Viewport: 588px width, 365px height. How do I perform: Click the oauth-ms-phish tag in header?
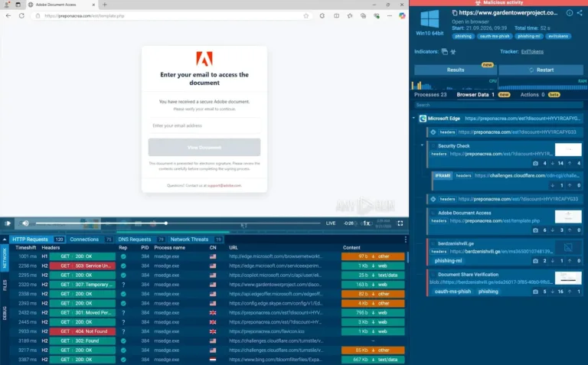(495, 37)
